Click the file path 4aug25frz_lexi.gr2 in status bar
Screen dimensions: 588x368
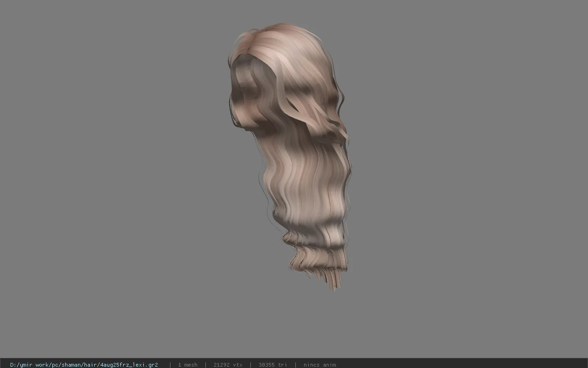tap(84, 365)
